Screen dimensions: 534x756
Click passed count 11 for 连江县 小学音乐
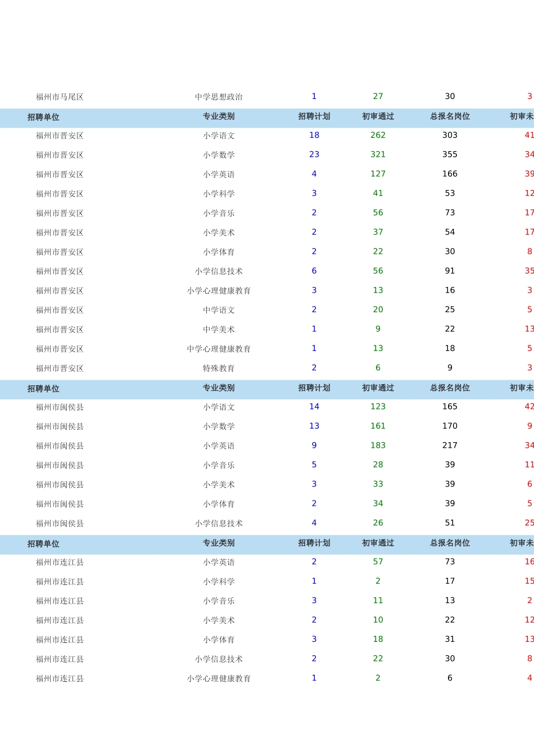pyautogui.click(x=378, y=601)
